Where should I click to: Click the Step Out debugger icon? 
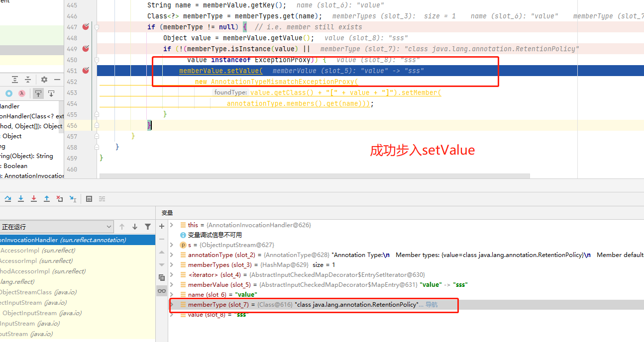point(47,199)
